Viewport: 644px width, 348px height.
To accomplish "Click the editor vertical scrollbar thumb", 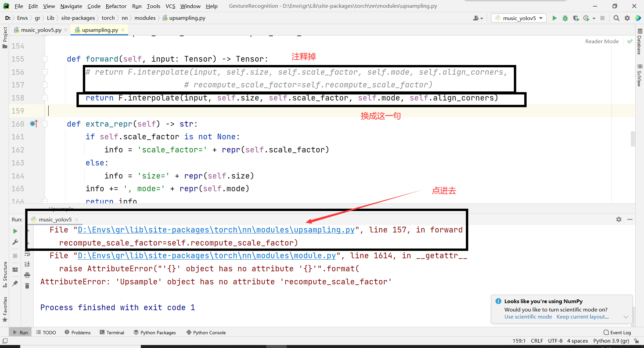I will tap(633, 139).
